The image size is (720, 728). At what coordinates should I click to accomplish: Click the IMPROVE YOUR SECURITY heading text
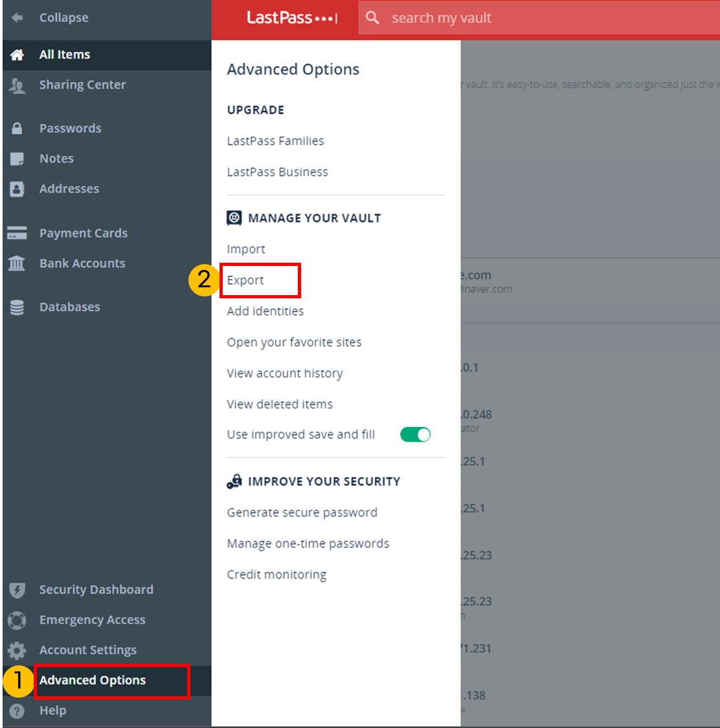(324, 481)
